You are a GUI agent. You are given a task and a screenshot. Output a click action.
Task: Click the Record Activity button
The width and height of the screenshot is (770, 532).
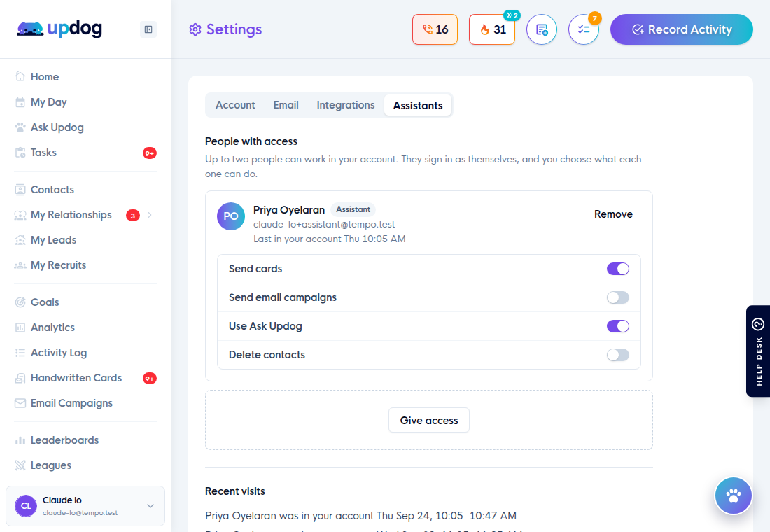[682, 29]
